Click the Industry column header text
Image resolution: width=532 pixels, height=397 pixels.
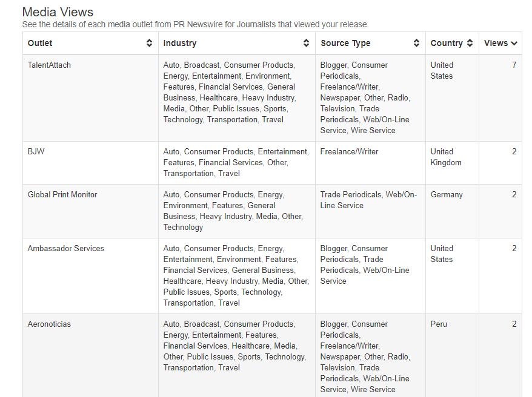(180, 43)
